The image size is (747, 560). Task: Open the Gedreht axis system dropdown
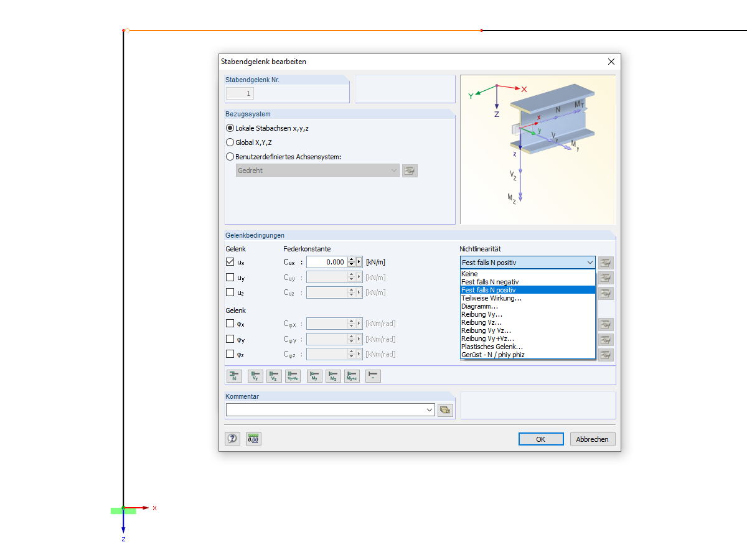[393, 170]
